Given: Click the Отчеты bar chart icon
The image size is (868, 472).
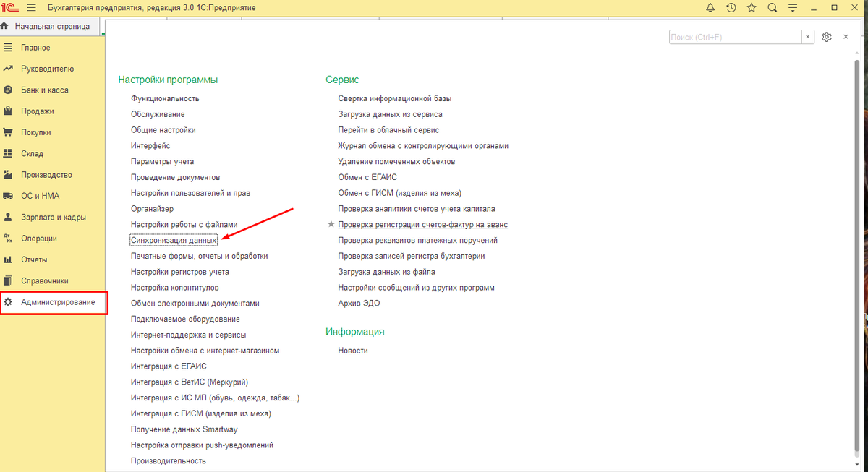Looking at the screenshot, I should pyautogui.click(x=8, y=259).
